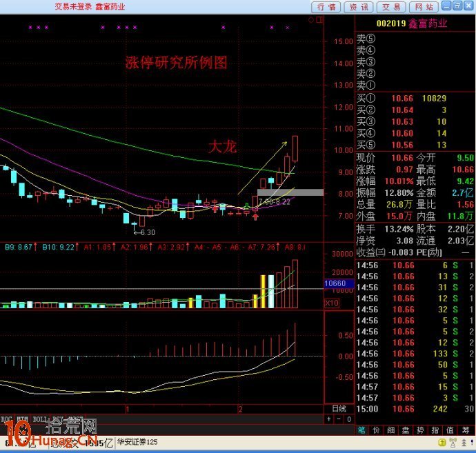Click the 总量 value 26.8万
This screenshot has width=476, height=453.
[399, 205]
